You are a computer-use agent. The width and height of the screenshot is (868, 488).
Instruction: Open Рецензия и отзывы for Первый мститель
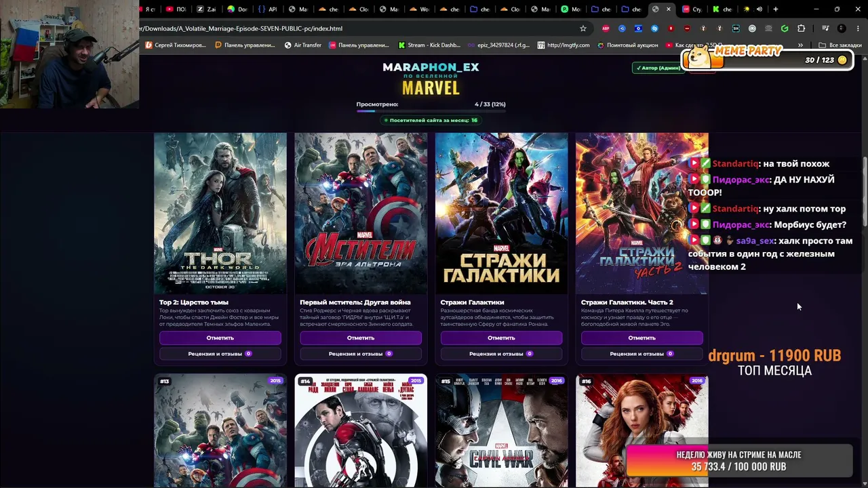[361, 354]
